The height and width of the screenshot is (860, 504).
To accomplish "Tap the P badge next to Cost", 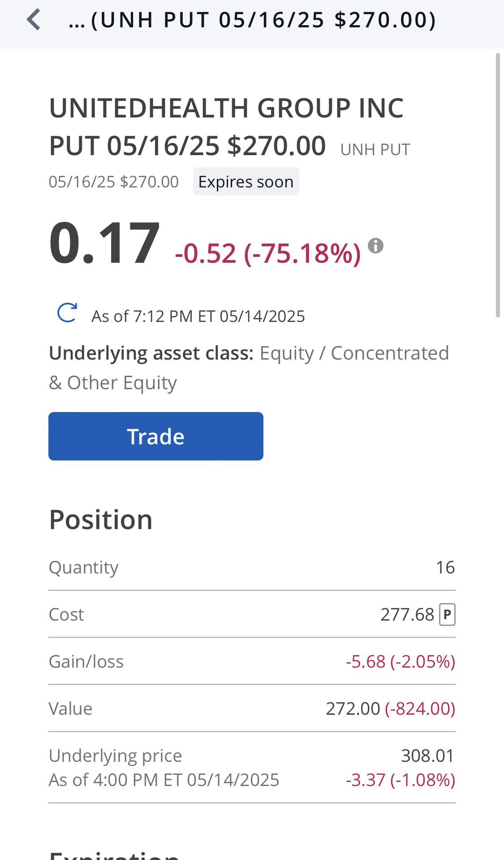I will [x=447, y=614].
